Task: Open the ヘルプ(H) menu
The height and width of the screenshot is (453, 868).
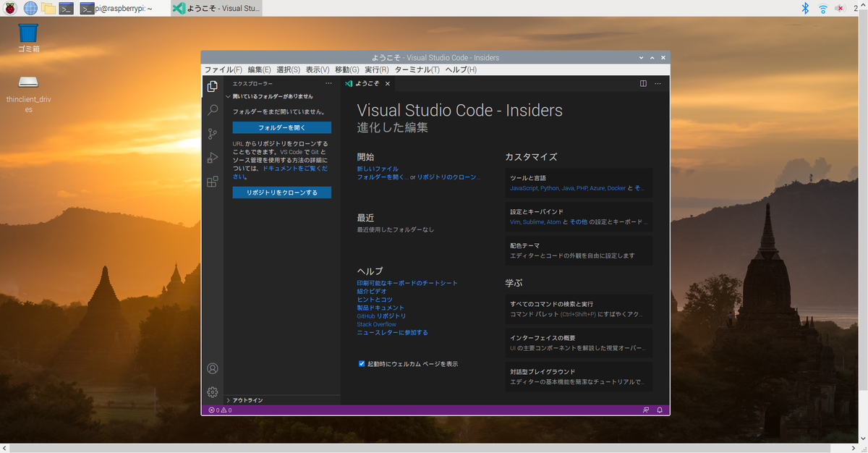Action: (x=461, y=69)
